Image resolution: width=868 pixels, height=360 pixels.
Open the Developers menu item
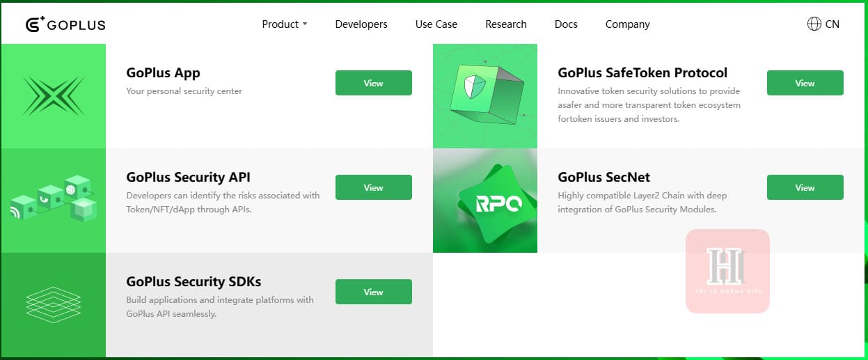click(x=361, y=24)
